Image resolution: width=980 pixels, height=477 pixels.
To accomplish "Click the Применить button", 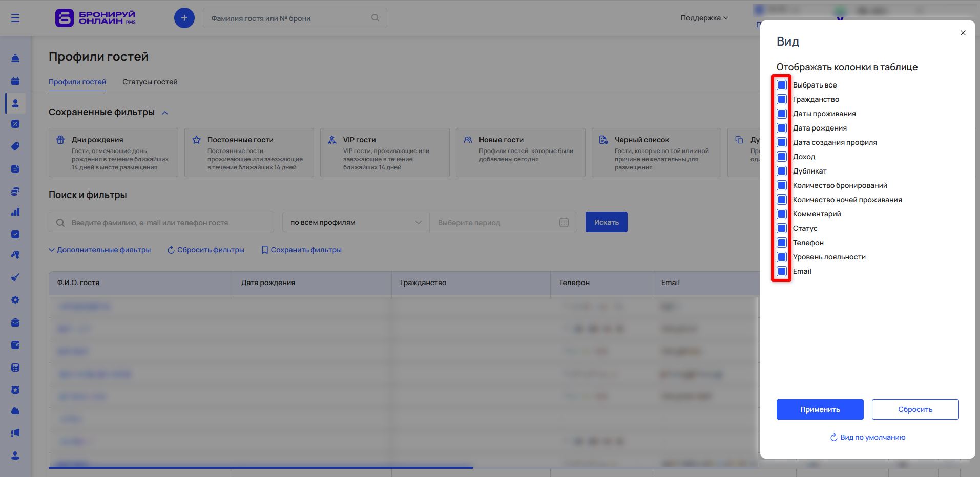I will click(820, 409).
